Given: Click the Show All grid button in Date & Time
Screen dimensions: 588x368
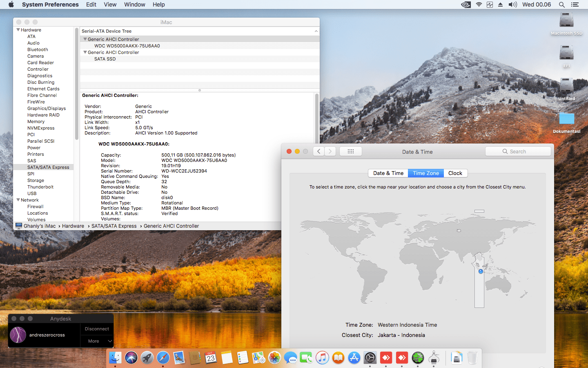Looking at the screenshot, I should pyautogui.click(x=350, y=151).
